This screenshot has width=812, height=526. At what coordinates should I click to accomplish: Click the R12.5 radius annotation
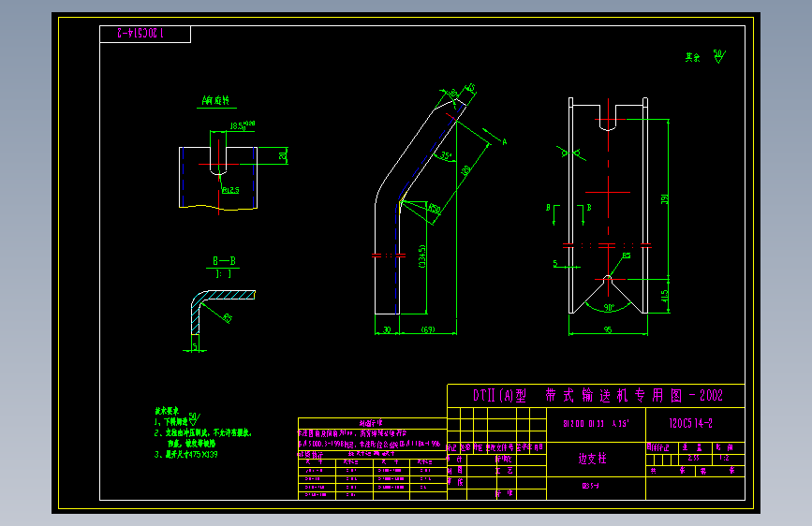pyautogui.click(x=230, y=191)
